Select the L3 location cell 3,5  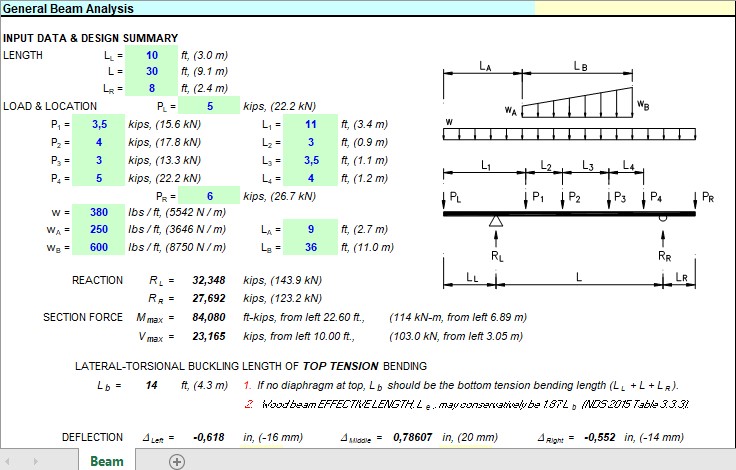[310, 160]
